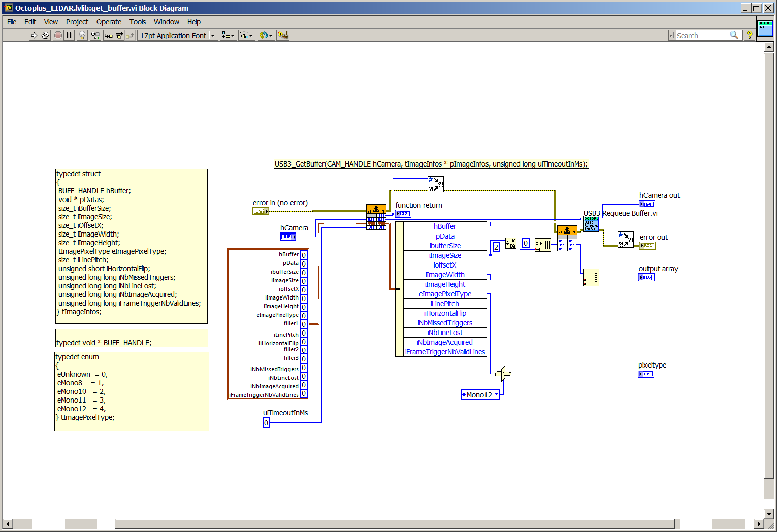Toggle Retain Wire Values button
Viewport: 777px width, 532px height.
(95, 36)
